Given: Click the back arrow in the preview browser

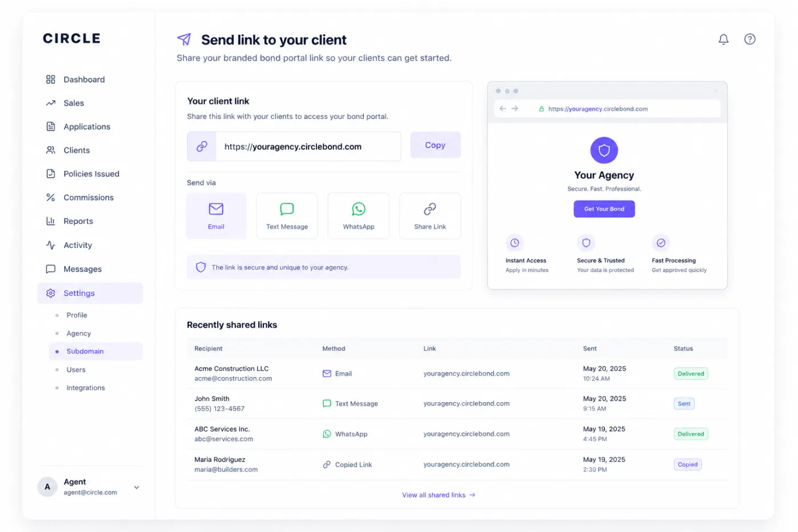Looking at the screenshot, I should point(503,108).
